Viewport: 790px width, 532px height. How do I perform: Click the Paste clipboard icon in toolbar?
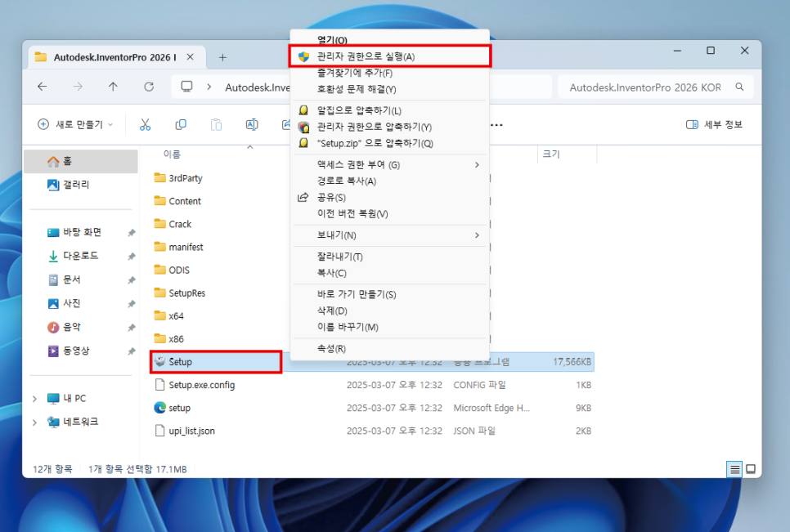tap(216, 124)
